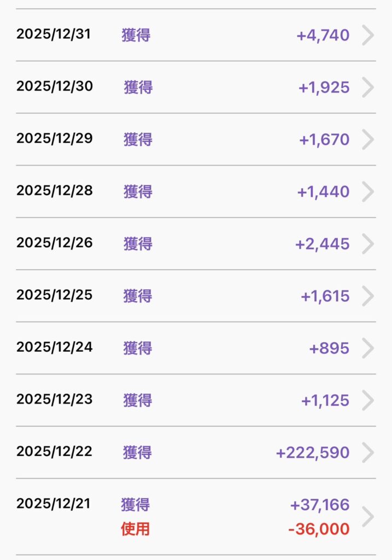Select the -36,000 used amount

(319, 529)
